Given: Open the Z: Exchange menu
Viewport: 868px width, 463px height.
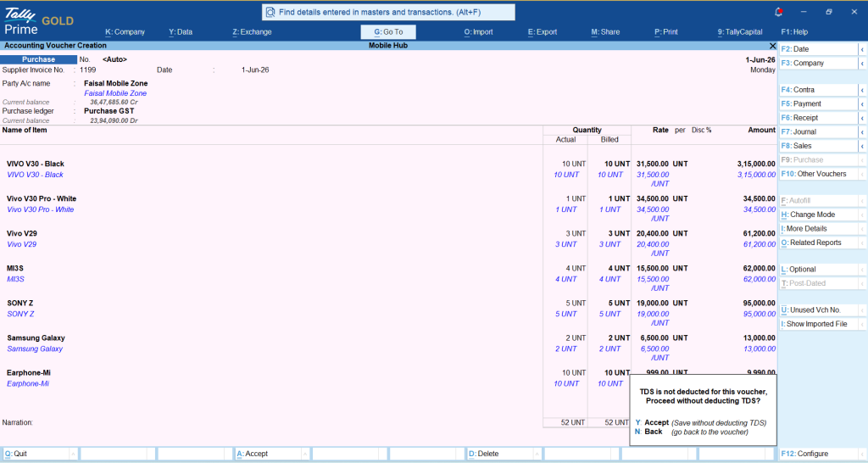Looking at the screenshot, I should (252, 32).
